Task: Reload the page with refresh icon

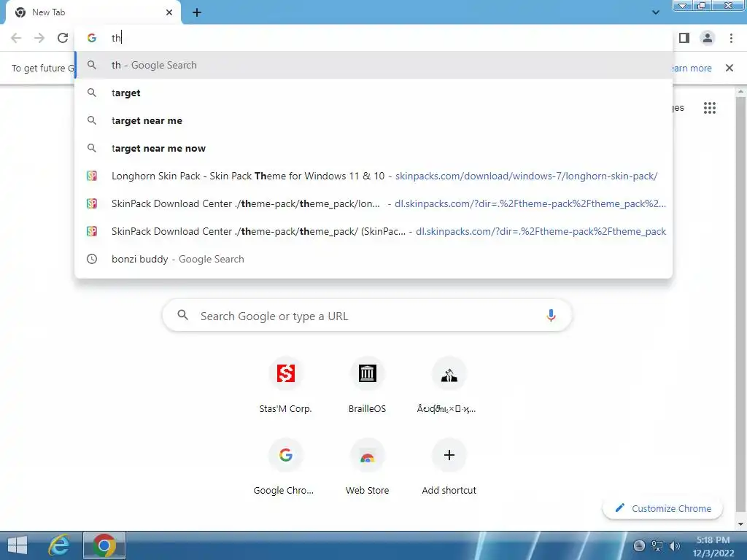Action: point(63,38)
